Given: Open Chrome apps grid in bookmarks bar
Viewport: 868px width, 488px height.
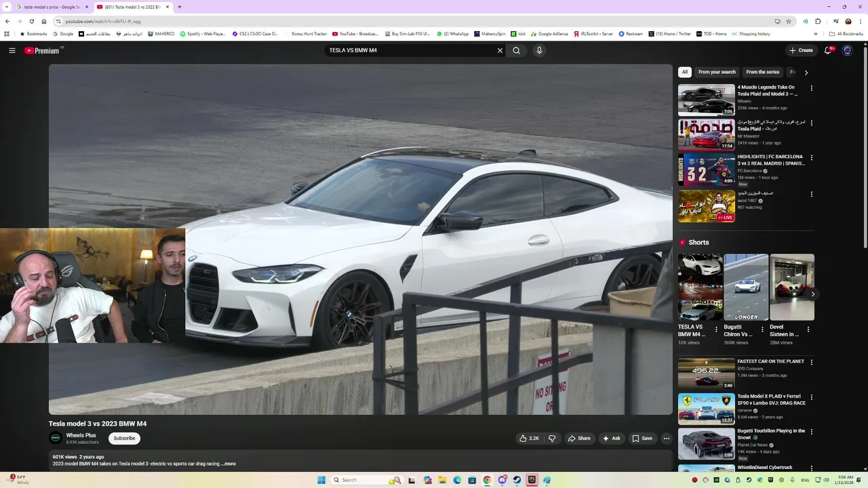Looking at the screenshot, I should 7,34.
